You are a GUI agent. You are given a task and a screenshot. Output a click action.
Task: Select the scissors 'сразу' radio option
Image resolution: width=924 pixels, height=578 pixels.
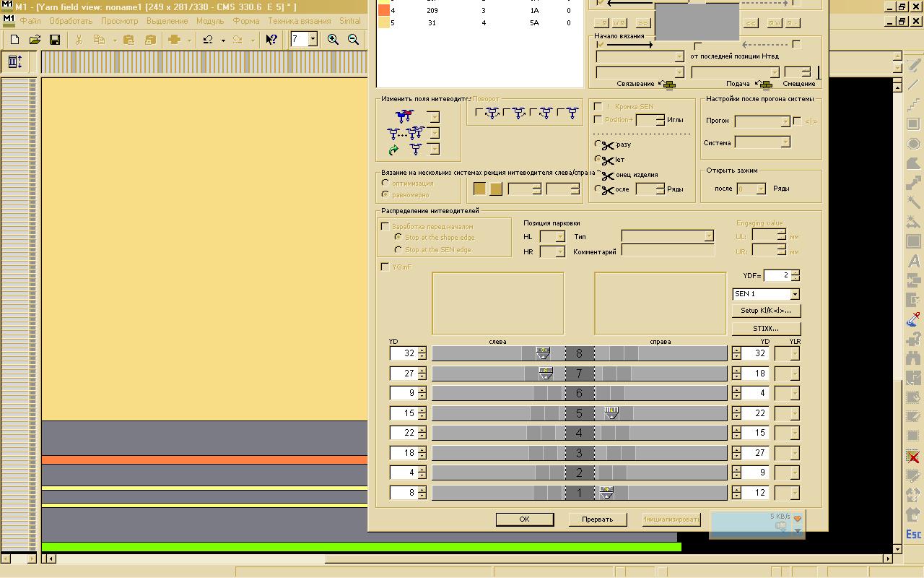pyautogui.click(x=598, y=144)
